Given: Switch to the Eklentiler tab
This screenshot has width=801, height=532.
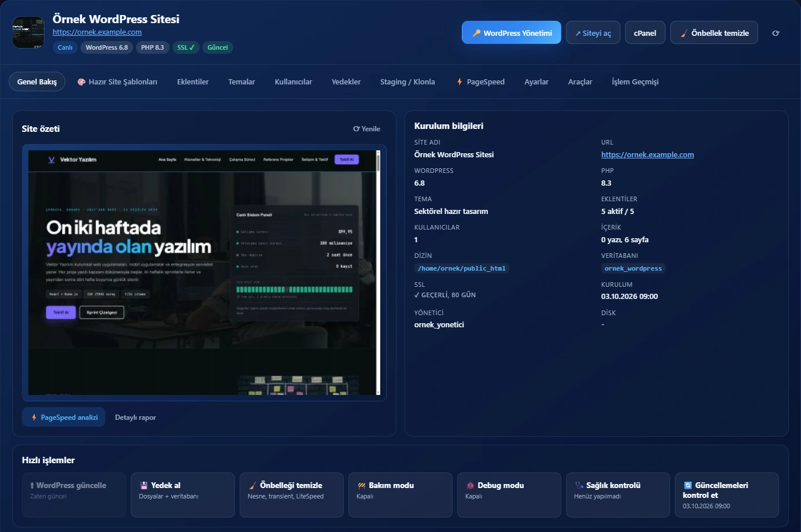Looking at the screenshot, I should click(193, 82).
